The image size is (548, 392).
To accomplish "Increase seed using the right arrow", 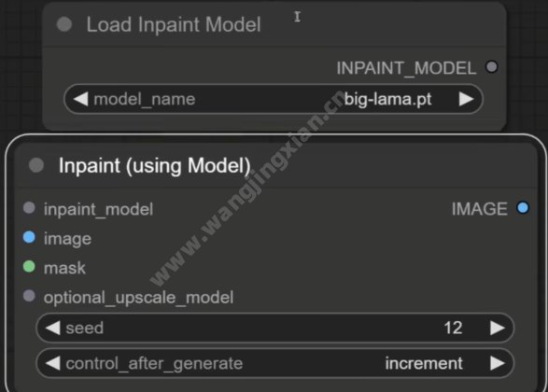I will pos(498,328).
